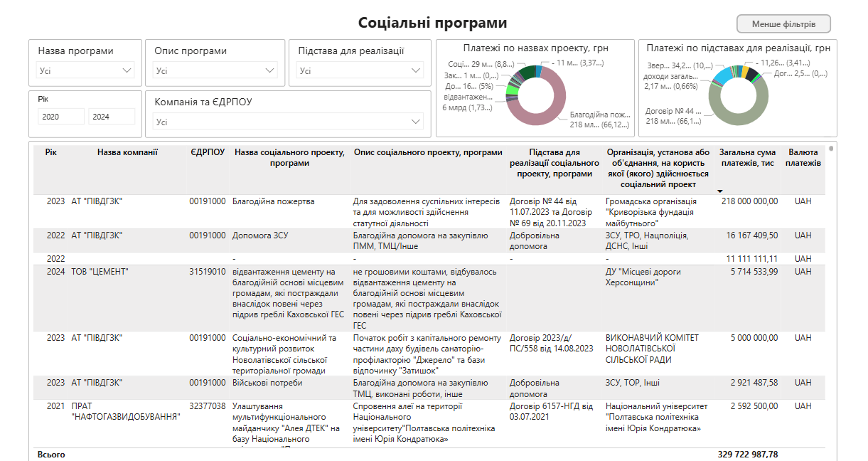This screenshot has height=461, width=868.
Task: Click the "Назва компанії" column header
Action: point(127,152)
